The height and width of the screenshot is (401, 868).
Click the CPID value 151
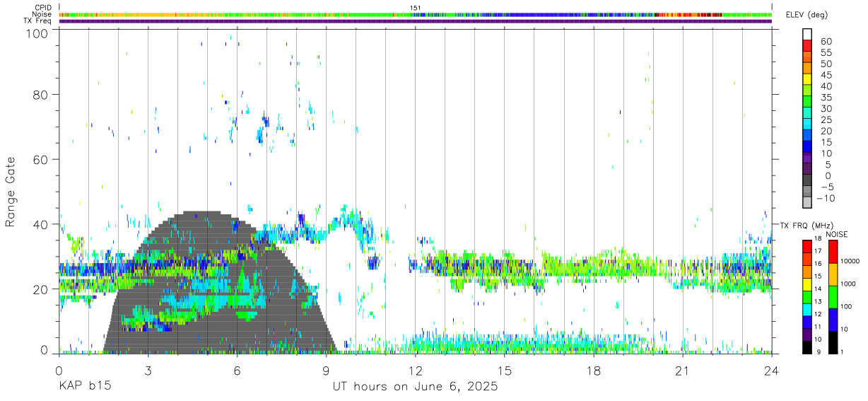(x=415, y=8)
